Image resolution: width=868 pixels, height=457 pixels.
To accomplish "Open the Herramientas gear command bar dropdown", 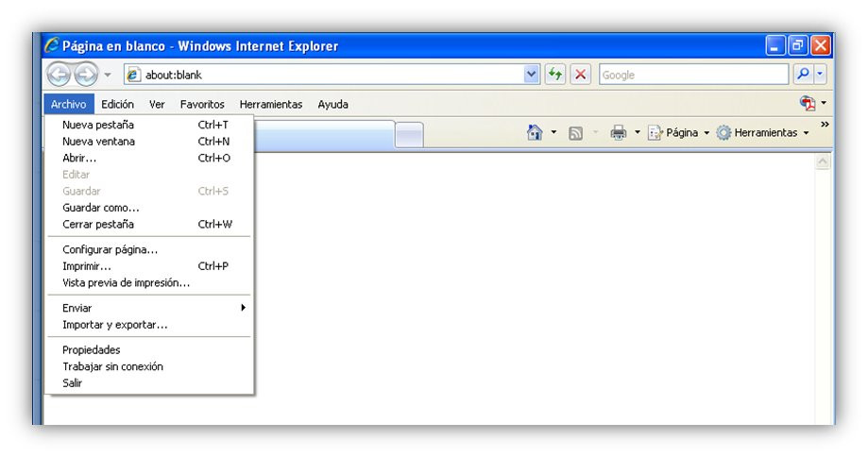I will (763, 133).
